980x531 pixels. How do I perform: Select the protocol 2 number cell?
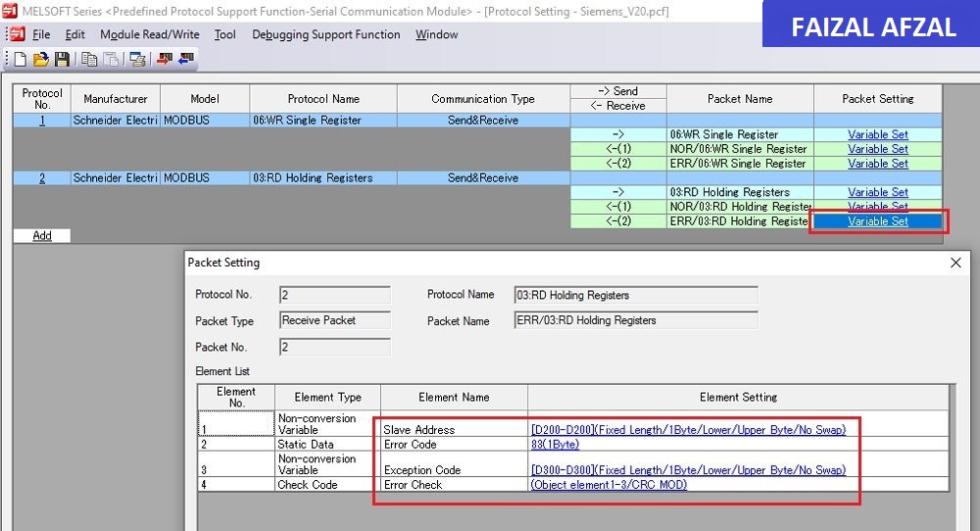pos(42,178)
